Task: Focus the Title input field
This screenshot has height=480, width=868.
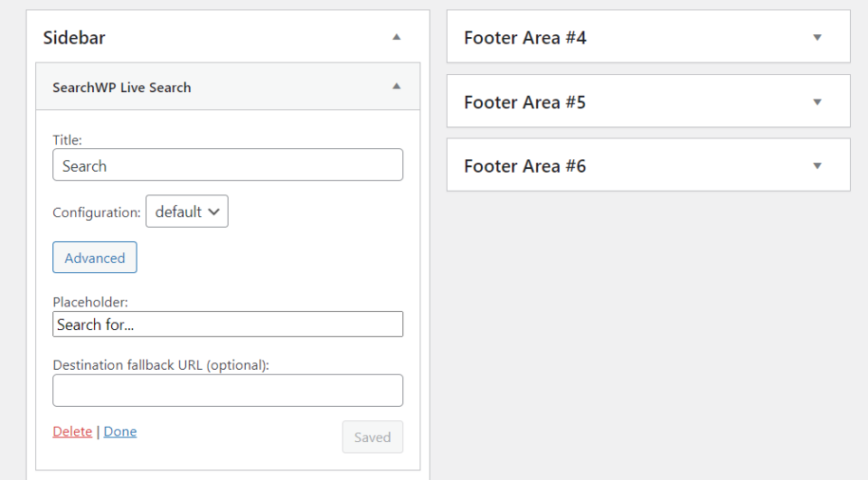Action: pos(228,165)
